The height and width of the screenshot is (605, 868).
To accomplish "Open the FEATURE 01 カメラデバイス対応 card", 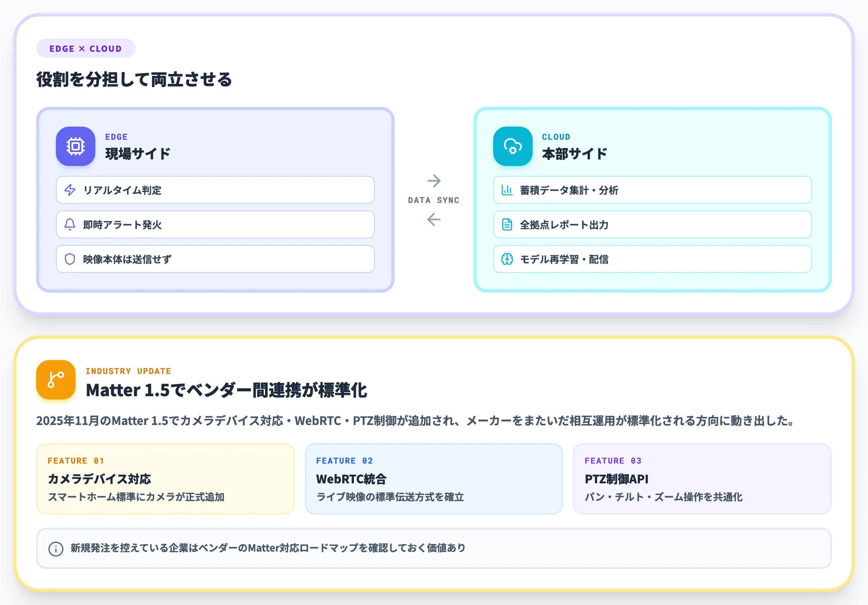I will pos(166,479).
